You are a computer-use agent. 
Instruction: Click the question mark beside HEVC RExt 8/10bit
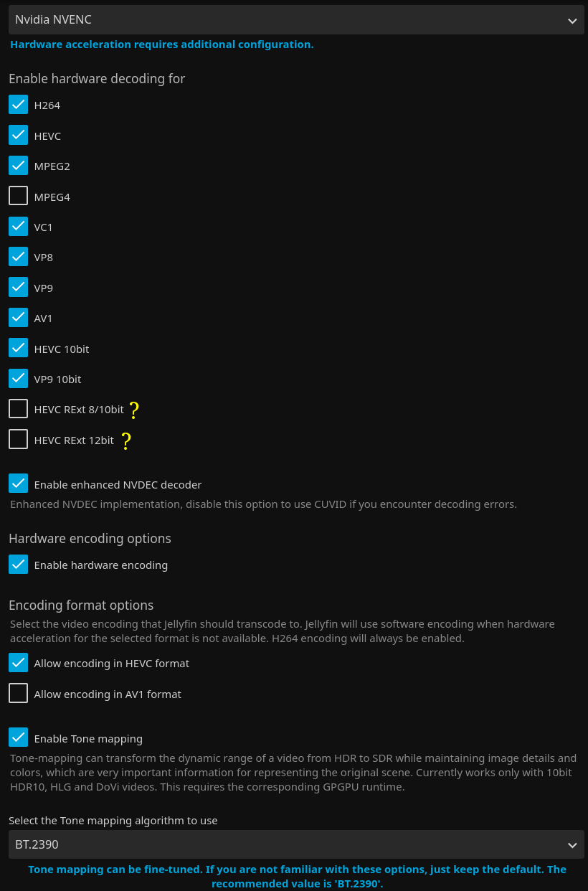pos(133,410)
